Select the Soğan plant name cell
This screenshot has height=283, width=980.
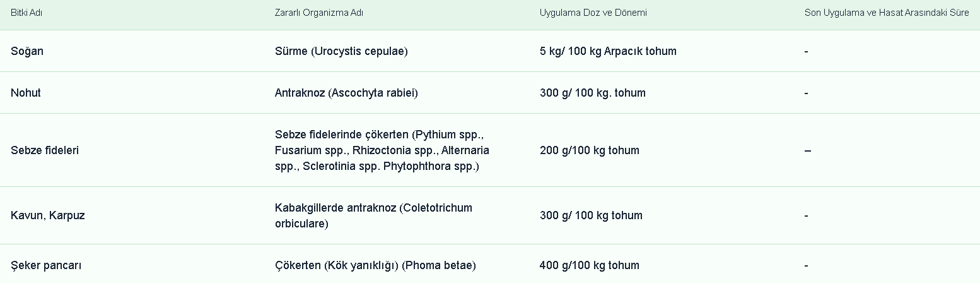[27, 51]
